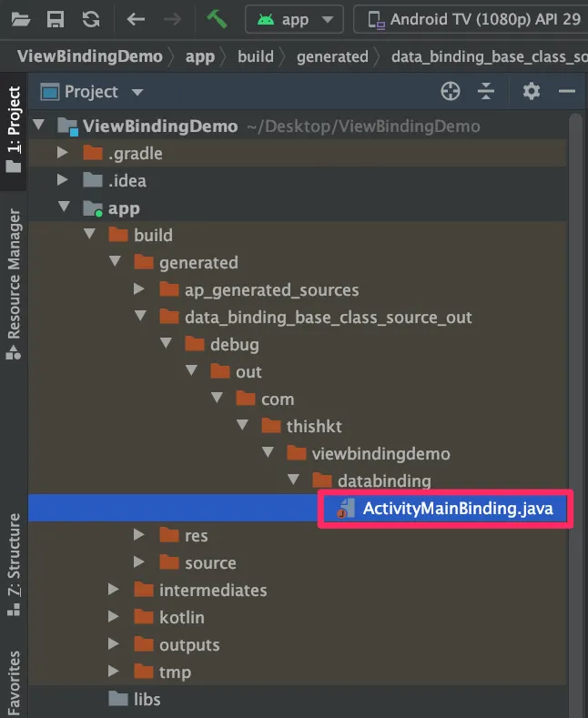Collapse the com folder arrow

tap(217, 398)
